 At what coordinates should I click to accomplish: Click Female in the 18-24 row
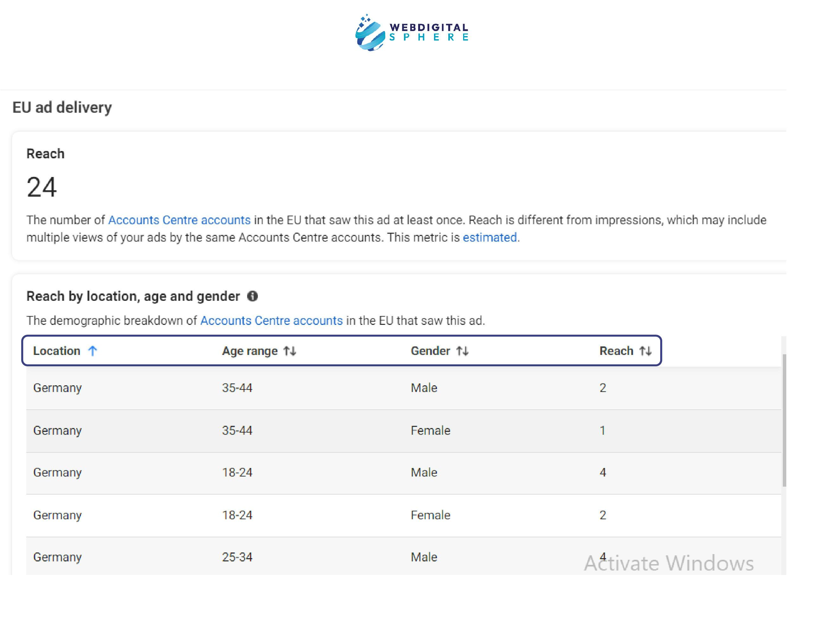(431, 515)
